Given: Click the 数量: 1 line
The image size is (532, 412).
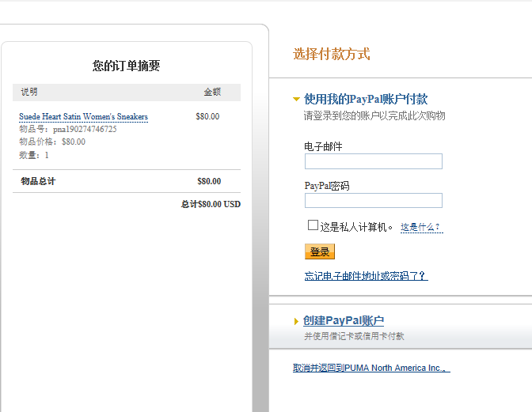Looking at the screenshot, I should 34,155.
